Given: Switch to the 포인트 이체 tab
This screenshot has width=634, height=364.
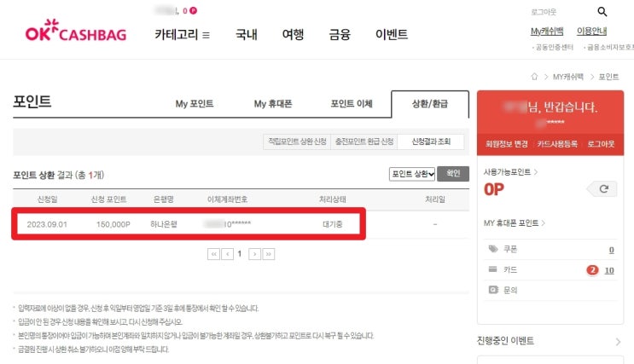Looking at the screenshot, I should click(x=352, y=104).
